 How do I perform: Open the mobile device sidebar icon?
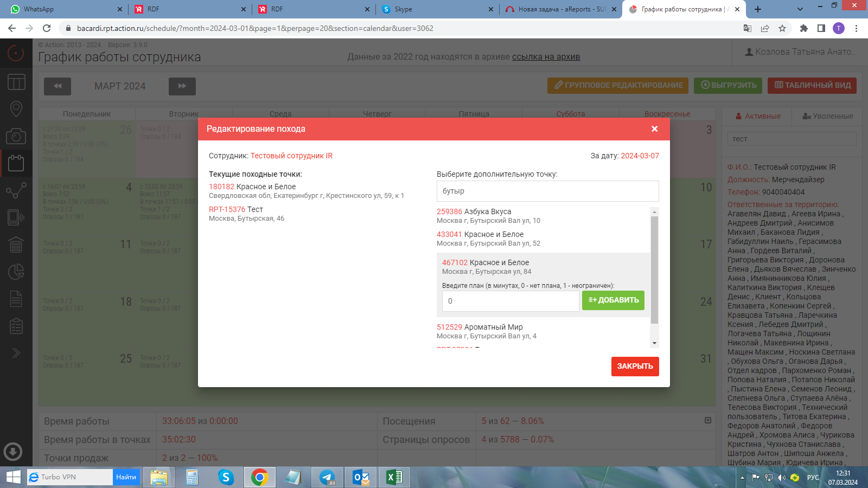point(16,217)
